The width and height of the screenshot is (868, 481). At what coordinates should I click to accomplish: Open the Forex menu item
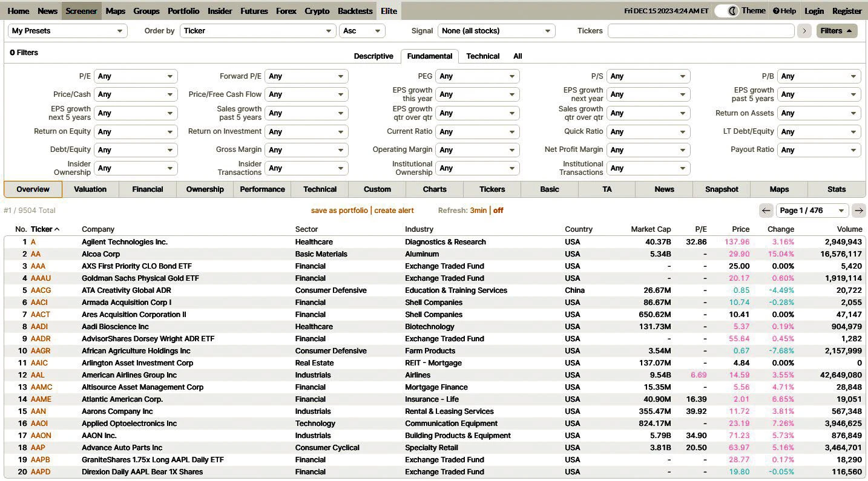pyautogui.click(x=286, y=11)
